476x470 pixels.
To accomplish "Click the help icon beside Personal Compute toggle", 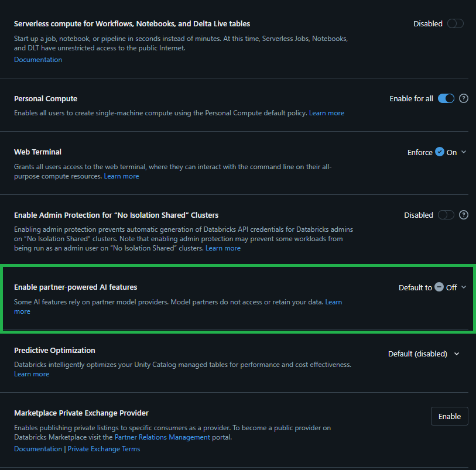I will tap(464, 98).
